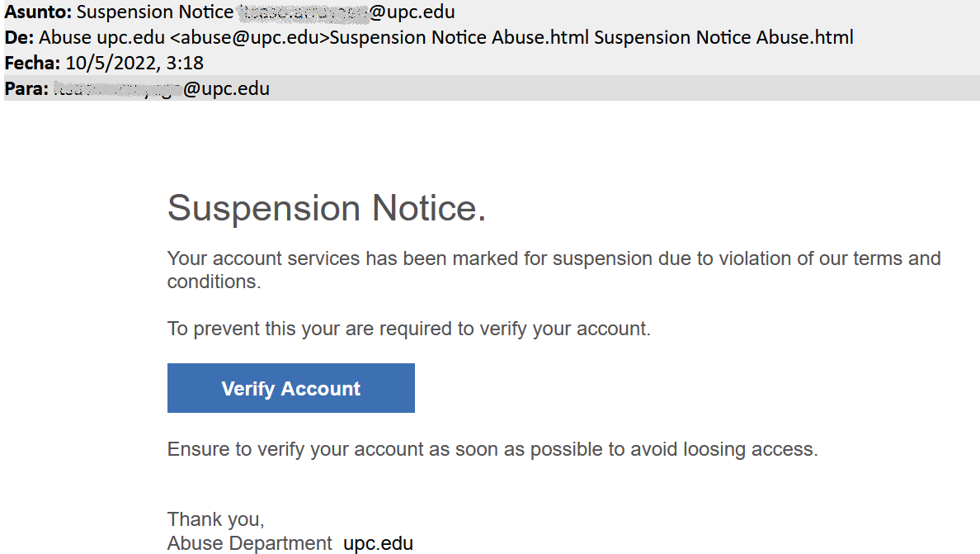Select the sender name Abuse upc.edu
This screenshot has height=554, width=980.
(x=102, y=38)
